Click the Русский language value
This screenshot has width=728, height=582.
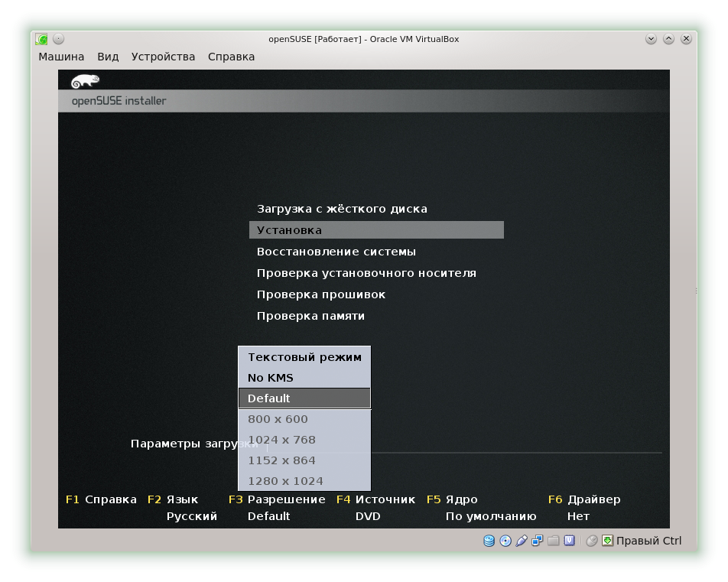(192, 516)
